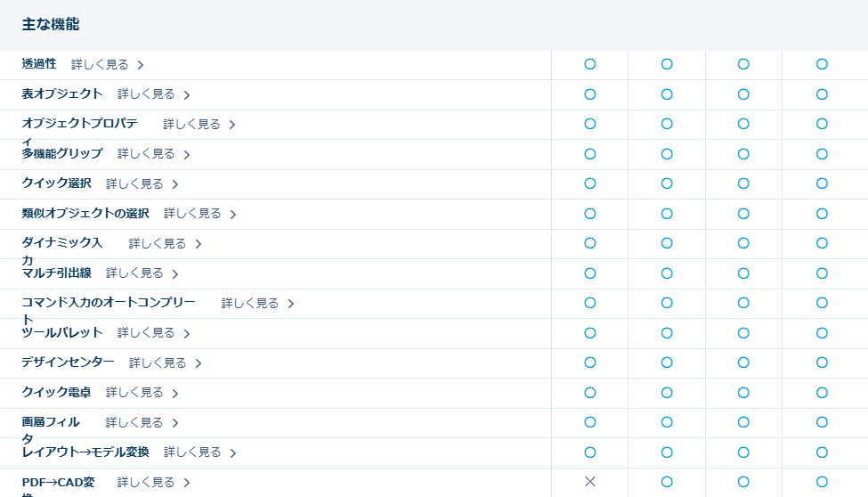Click the chevron beside ツールパレット 詳しく見る
Image resolution: width=868 pixels, height=497 pixels.
[x=187, y=333]
